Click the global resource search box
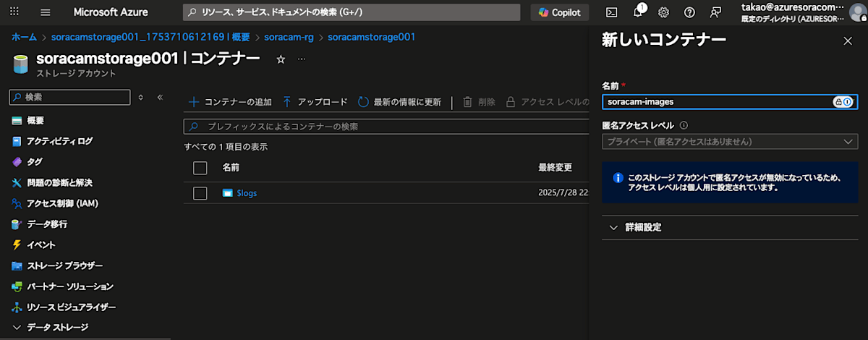The height and width of the screenshot is (340, 868). point(352,12)
